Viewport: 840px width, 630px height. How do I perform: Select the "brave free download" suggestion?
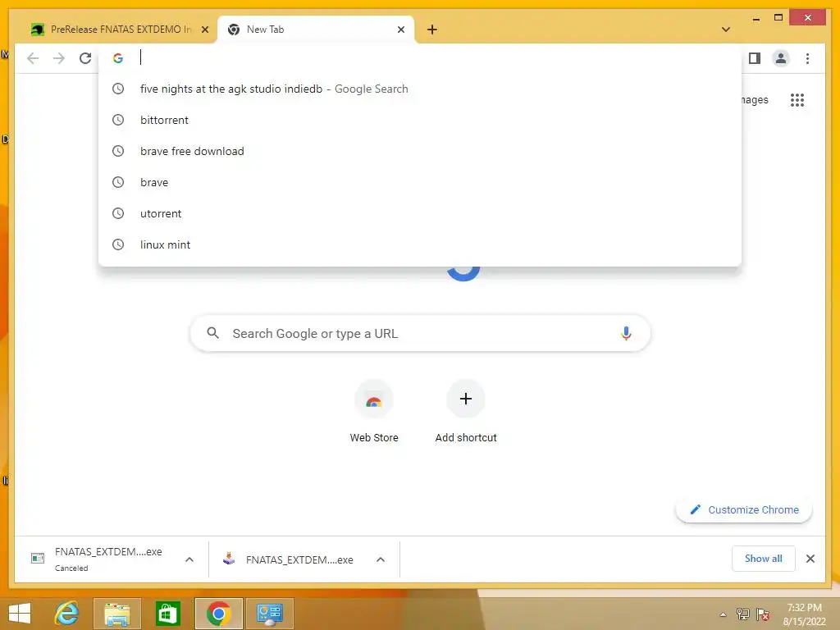pos(420,151)
